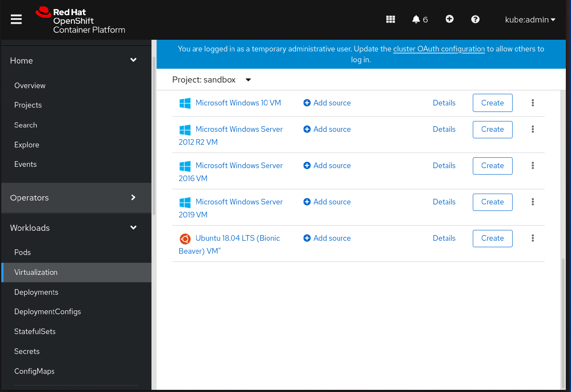Image resolution: width=571 pixels, height=392 pixels.
Task: Open the quick create plus icon
Action: 449,19
